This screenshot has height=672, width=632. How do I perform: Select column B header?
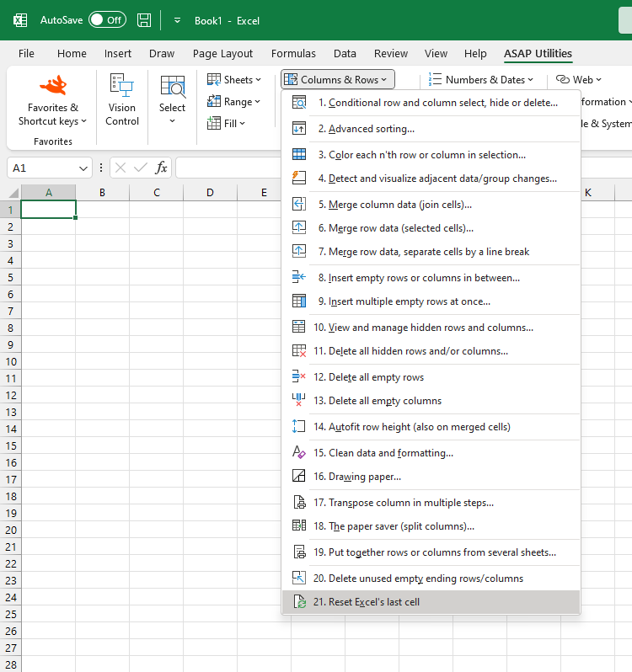coord(103,193)
